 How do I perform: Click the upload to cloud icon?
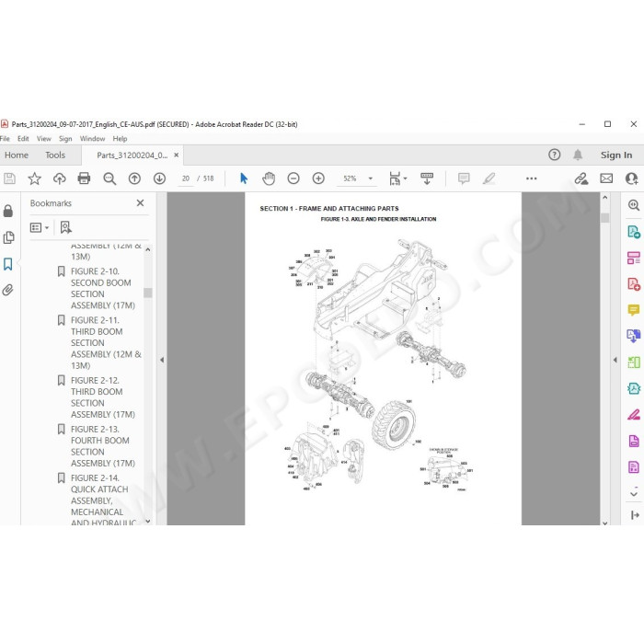pos(60,178)
